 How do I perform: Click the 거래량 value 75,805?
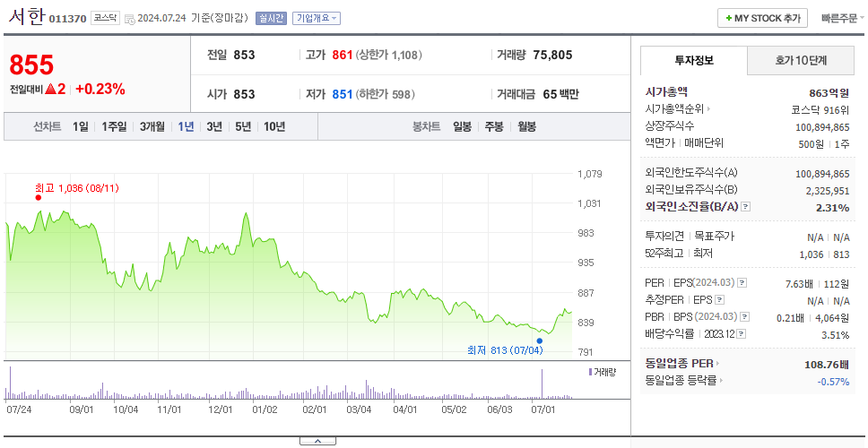(x=552, y=55)
